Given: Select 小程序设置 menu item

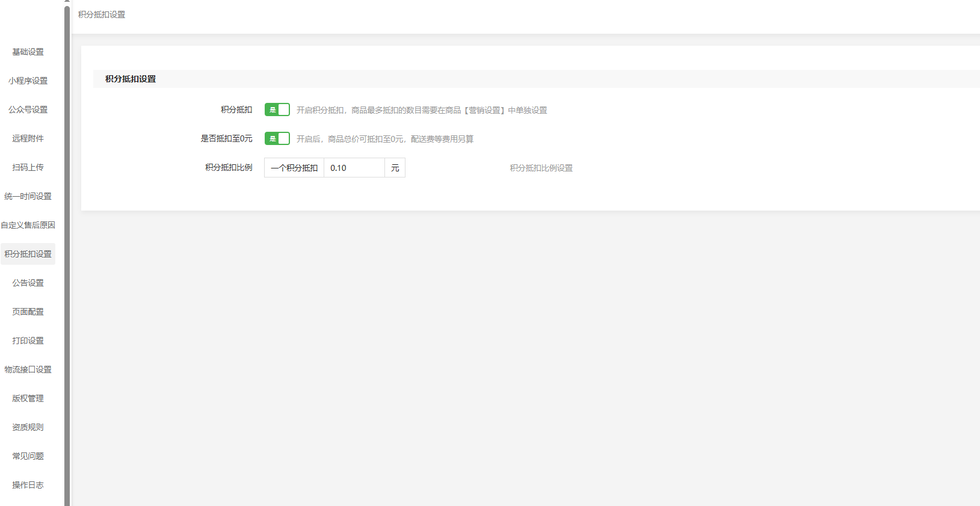Looking at the screenshot, I should 28,81.
